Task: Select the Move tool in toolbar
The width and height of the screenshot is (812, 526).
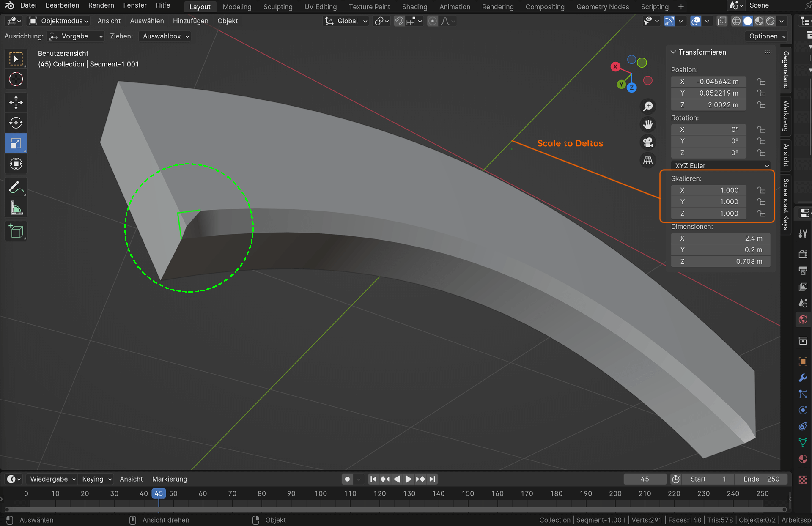Action: [x=16, y=102]
